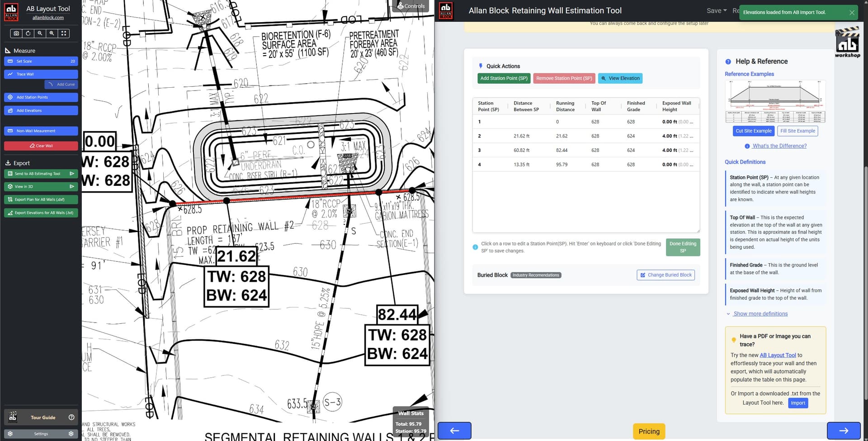Fit the drawing to the screen
868x441 pixels.
coord(64,33)
